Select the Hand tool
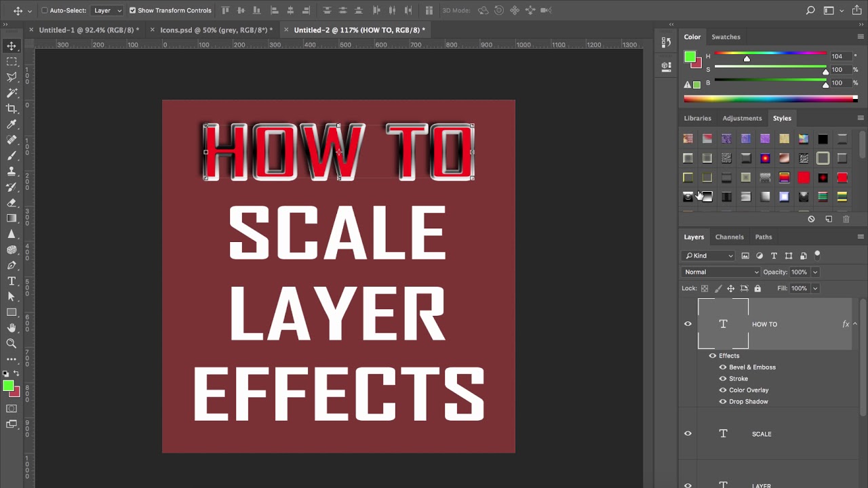Viewport: 868px width, 488px height. coord(12,327)
